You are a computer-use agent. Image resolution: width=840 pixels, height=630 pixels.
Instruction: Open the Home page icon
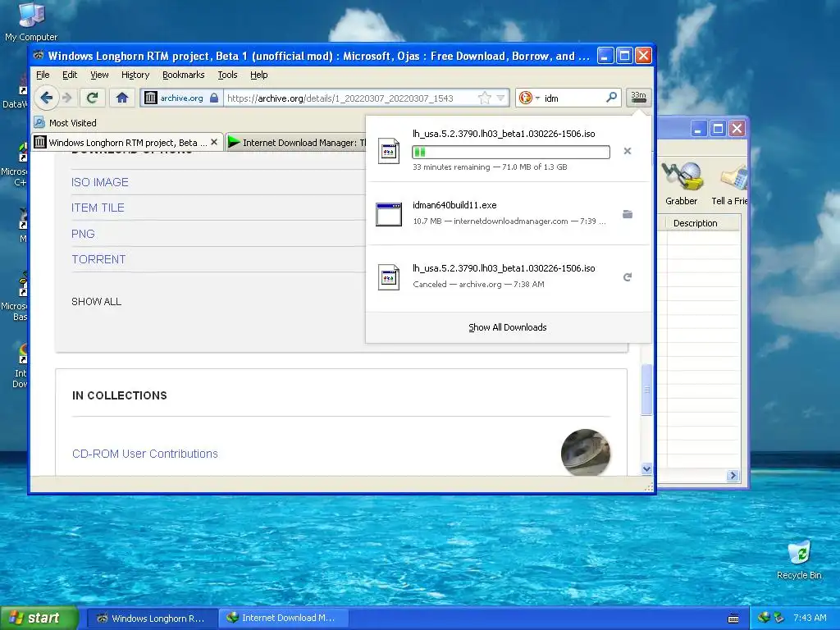coord(122,98)
